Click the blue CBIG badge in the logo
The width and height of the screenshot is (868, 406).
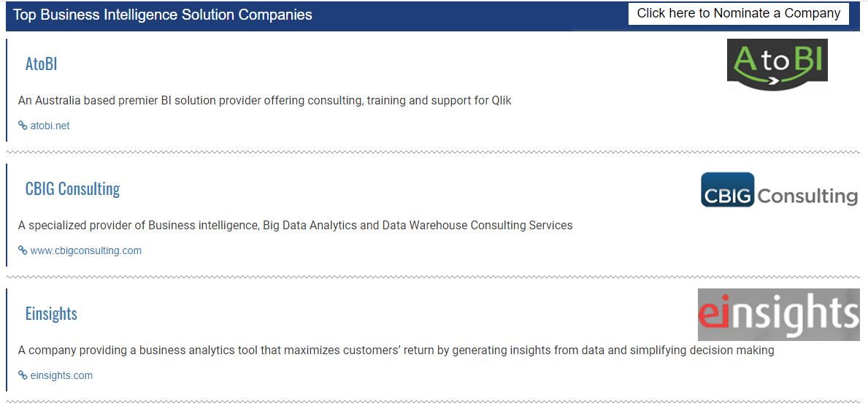[727, 190]
